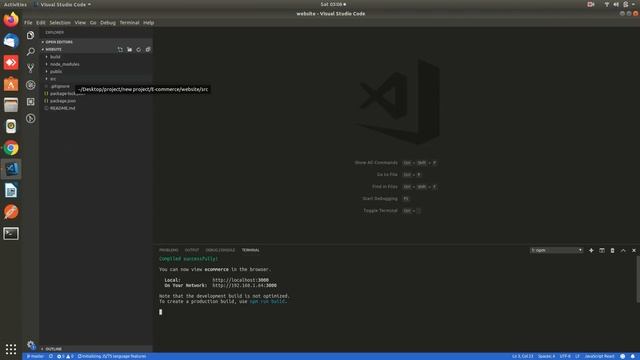Click New File icon in WEBSITE header
Viewport: 640px width, 360px height.
[x=120, y=49]
